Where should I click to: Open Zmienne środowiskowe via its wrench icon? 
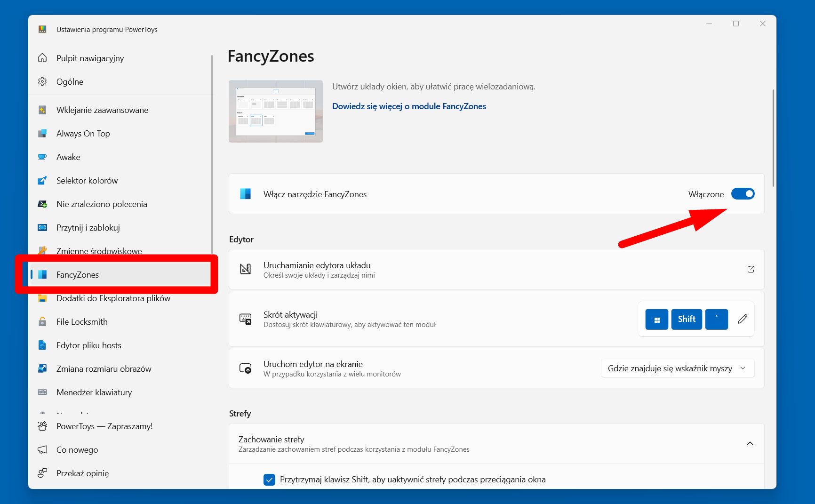pos(42,251)
